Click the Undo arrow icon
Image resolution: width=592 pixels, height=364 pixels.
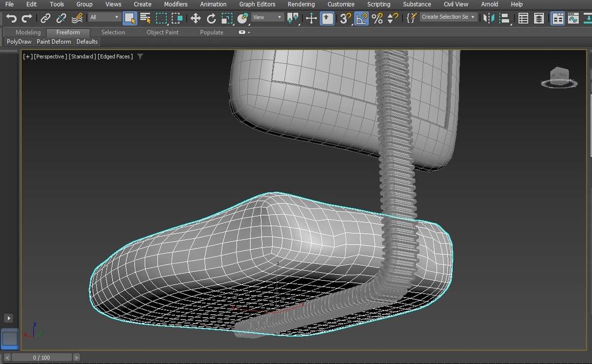click(x=11, y=18)
